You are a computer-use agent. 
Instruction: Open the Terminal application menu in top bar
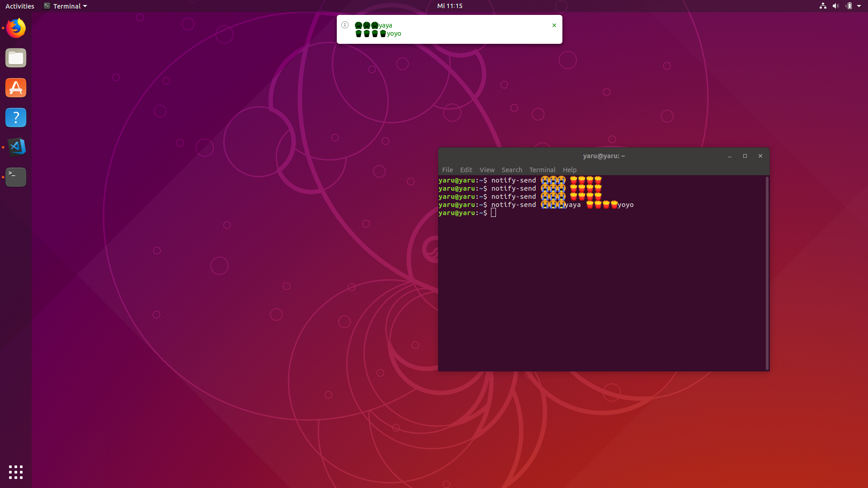[x=65, y=6]
